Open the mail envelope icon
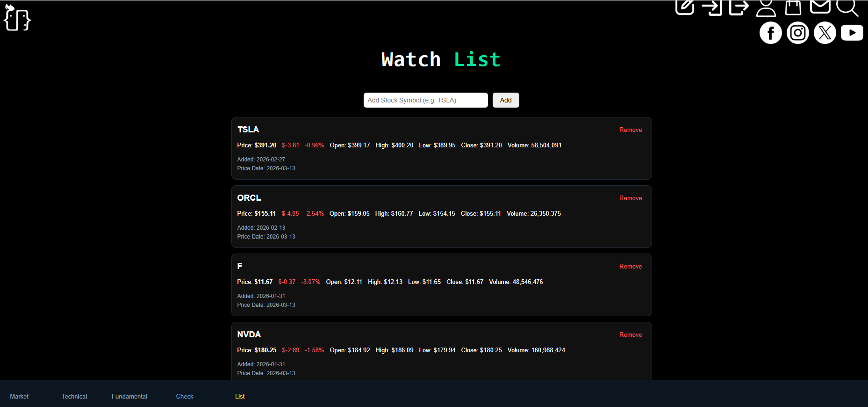Screen dimensions: 868x407 click(x=820, y=6)
